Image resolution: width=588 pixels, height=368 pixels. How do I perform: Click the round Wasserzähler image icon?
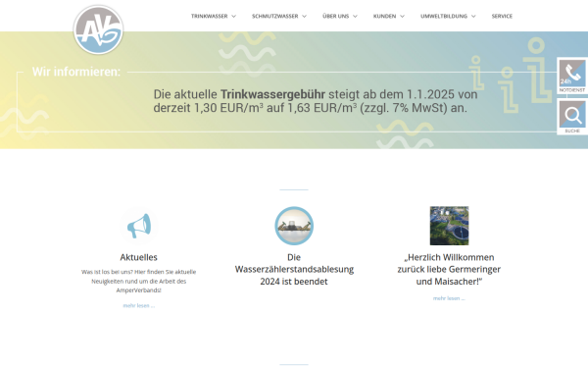pos(294,226)
